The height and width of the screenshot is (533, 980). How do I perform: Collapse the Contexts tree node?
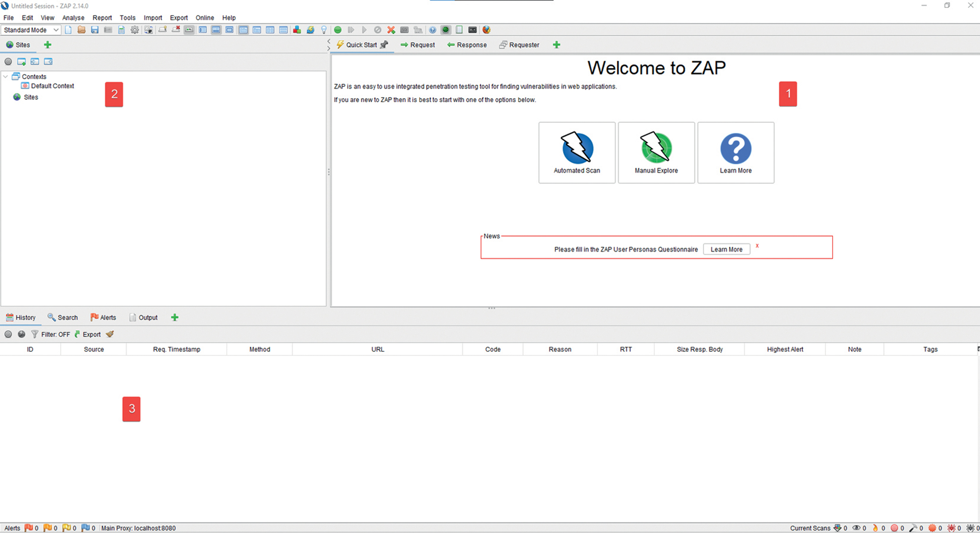[x=5, y=77]
